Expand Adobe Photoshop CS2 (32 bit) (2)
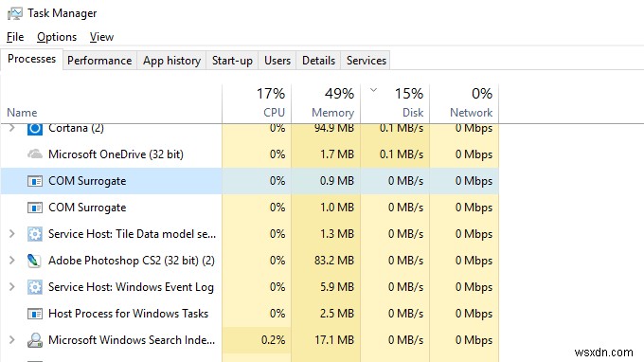This screenshot has height=362, width=644. tap(12, 261)
